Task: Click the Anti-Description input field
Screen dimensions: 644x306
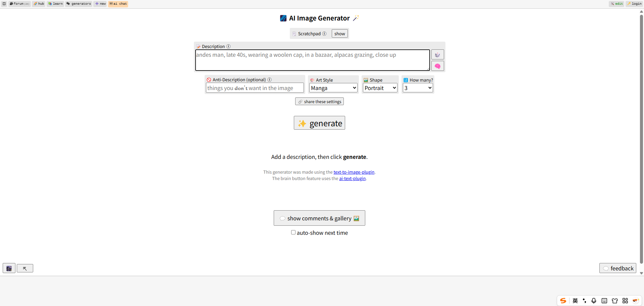Action: click(x=255, y=88)
